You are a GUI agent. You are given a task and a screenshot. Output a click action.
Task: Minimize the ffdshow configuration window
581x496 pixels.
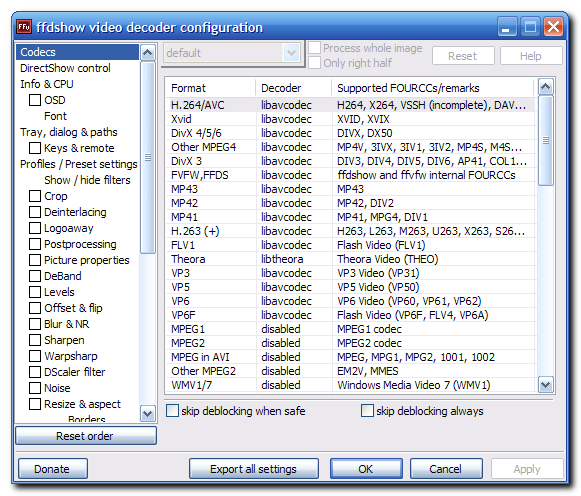(507, 27)
